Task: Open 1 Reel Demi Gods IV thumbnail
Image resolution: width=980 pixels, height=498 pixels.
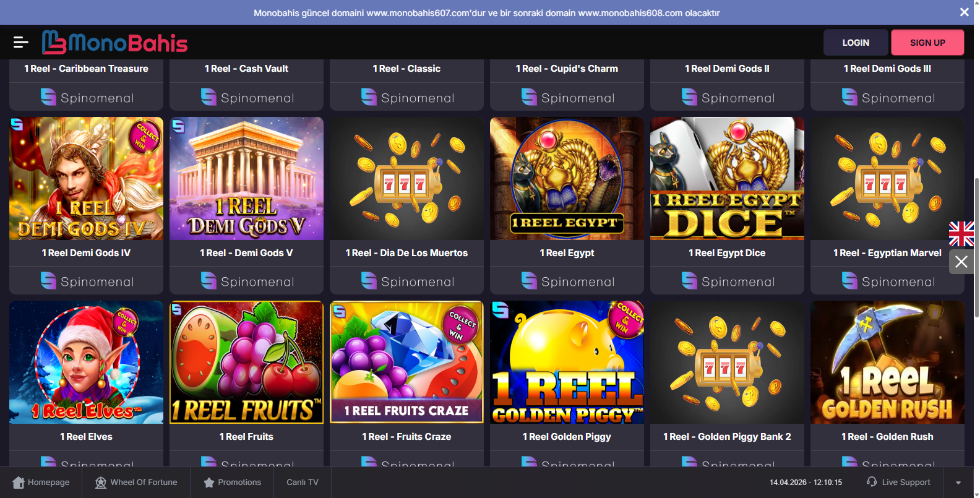Action: click(87, 179)
